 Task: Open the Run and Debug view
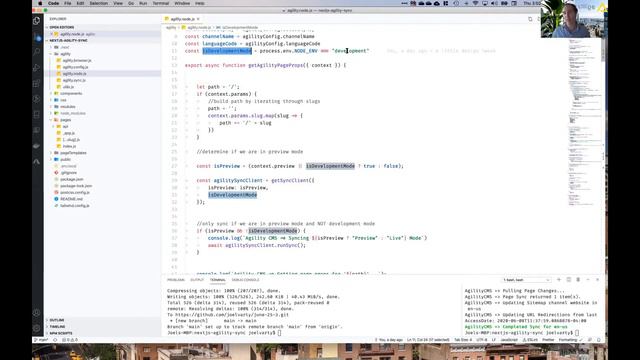(37, 67)
